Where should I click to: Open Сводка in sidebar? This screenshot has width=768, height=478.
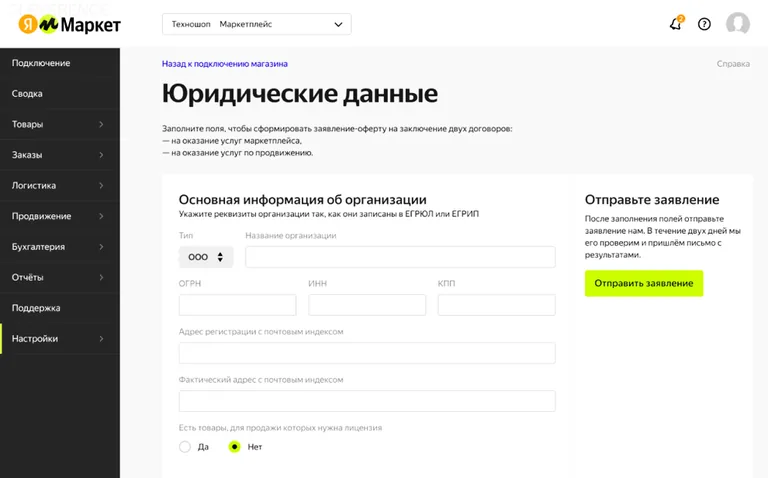click(60, 94)
